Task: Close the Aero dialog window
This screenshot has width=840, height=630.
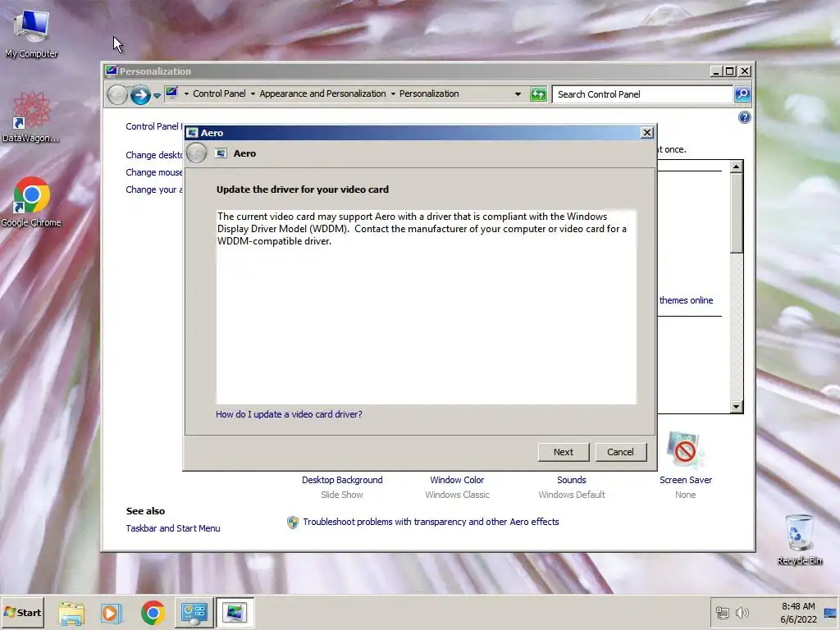Action: [647, 132]
